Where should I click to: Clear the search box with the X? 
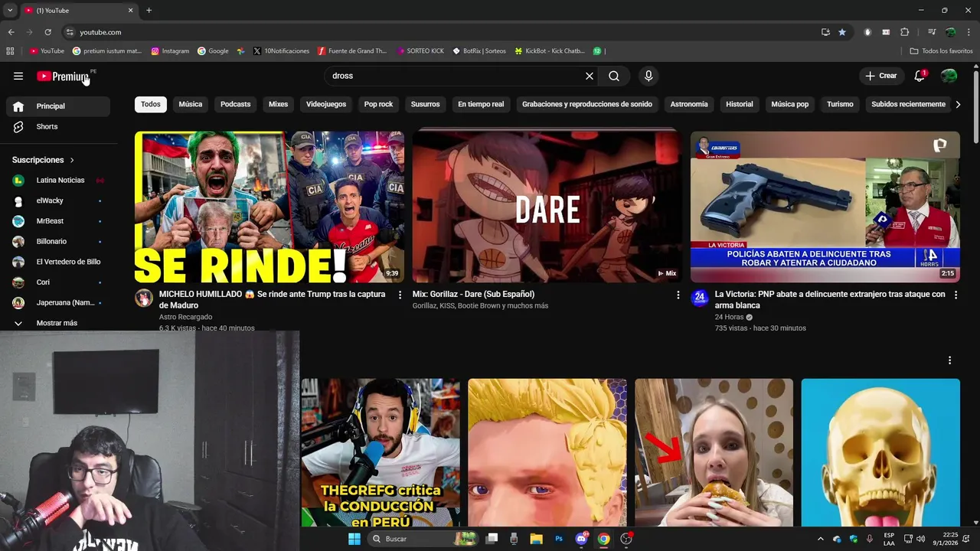(590, 76)
